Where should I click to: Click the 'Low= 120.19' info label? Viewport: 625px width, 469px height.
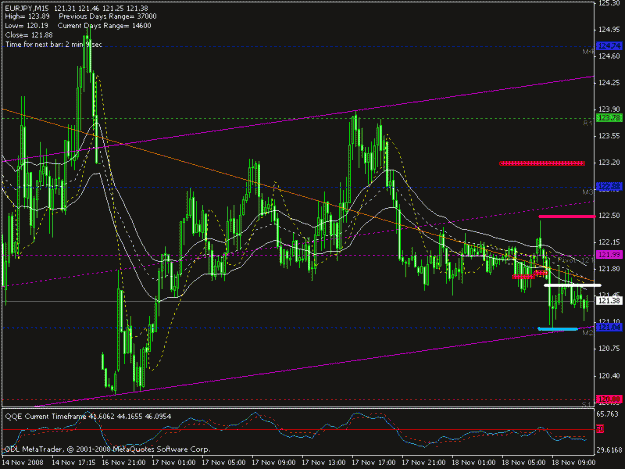(x=26, y=26)
